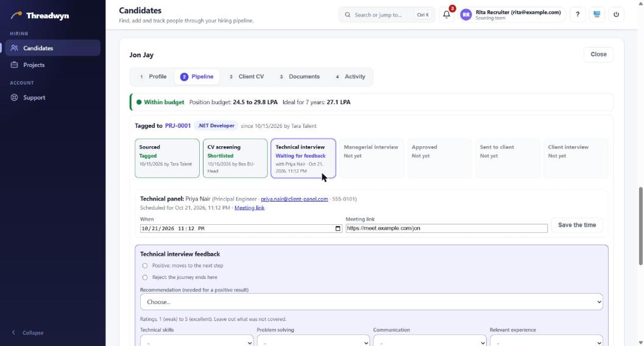The height and width of the screenshot is (346, 644).
Task: Focus the Search or jump to box
Action: tap(386, 15)
